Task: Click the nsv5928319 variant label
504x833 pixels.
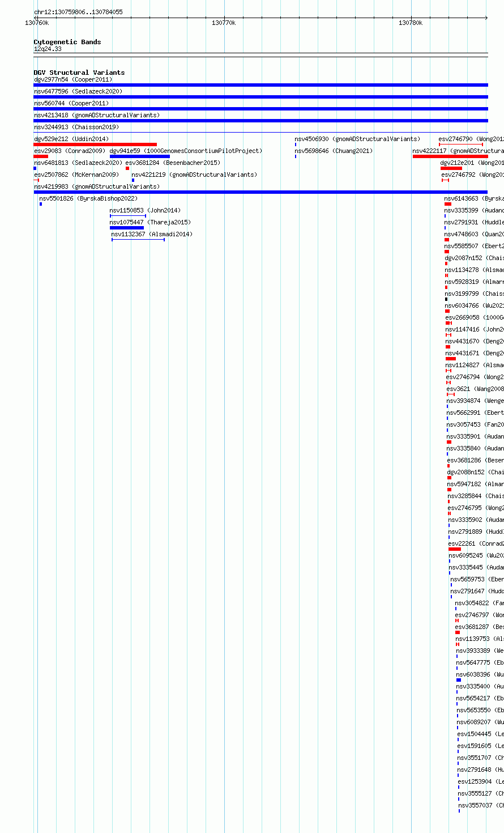Action: (475, 282)
